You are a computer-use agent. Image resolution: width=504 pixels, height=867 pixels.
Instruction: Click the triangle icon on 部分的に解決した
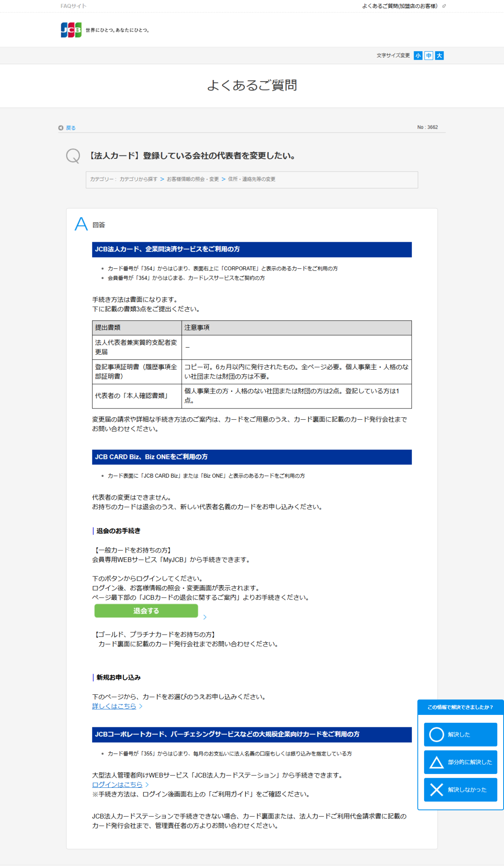pyautogui.click(x=437, y=762)
